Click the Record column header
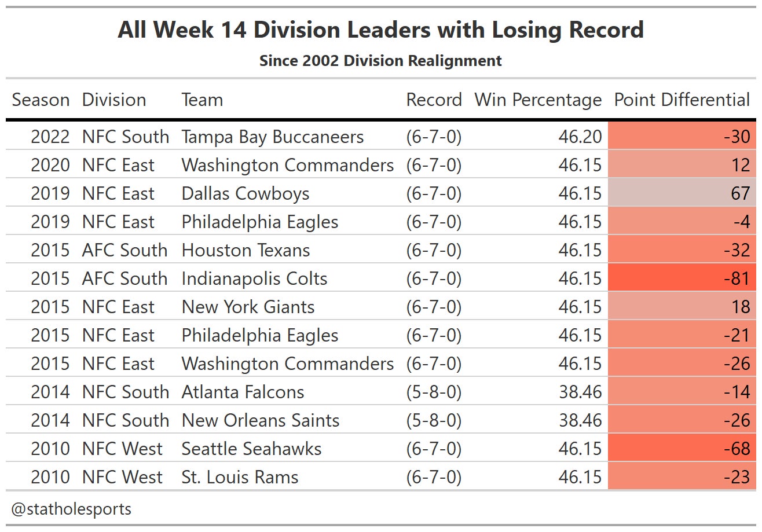Viewport: 762px width, 532px height. tap(434, 100)
